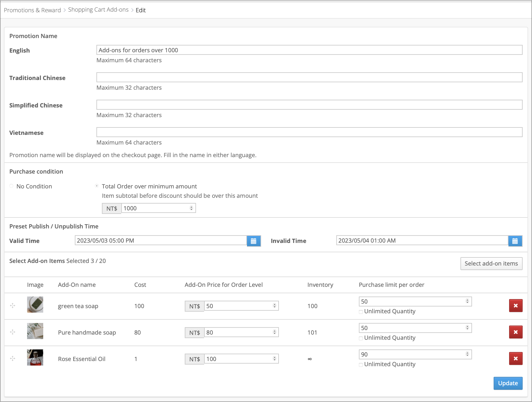Grab the Rose Essential Oil drag handle
This screenshot has height=402, width=532.
coord(13,358)
